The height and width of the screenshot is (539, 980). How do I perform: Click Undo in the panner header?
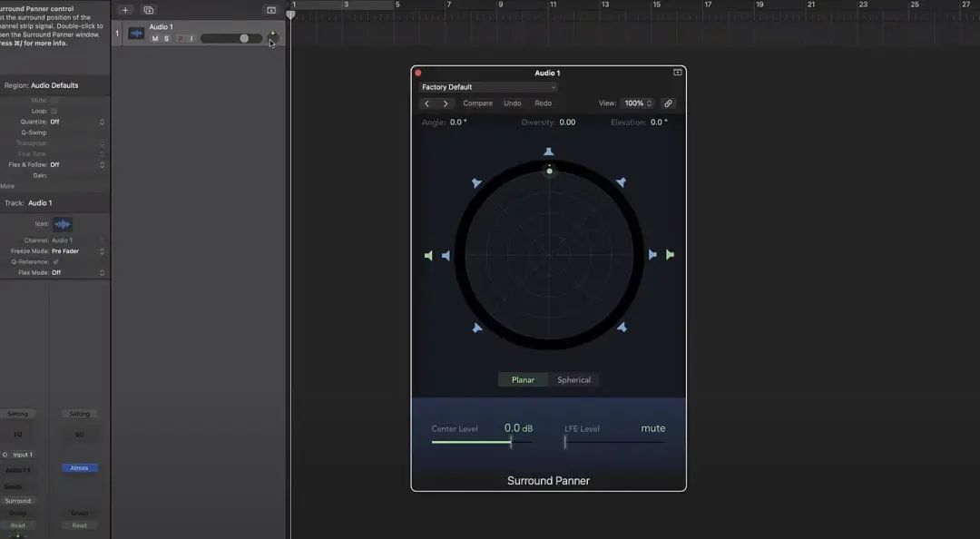(513, 103)
